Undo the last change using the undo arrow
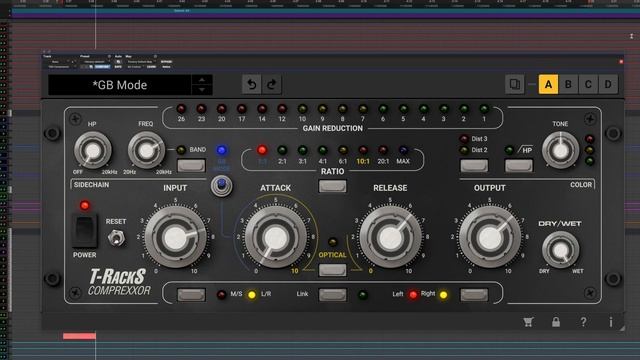This screenshot has height=360, width=640. tap(251, 84)
